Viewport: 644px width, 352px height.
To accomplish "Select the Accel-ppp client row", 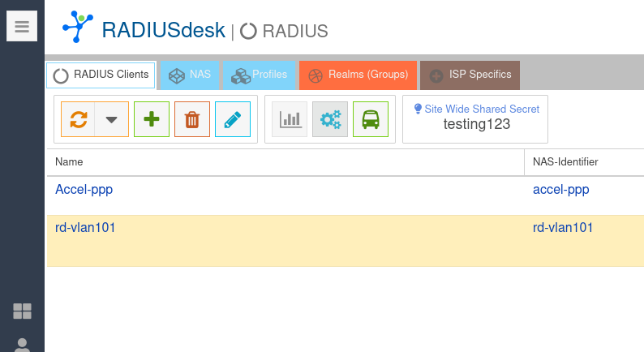I will [84, 190].
